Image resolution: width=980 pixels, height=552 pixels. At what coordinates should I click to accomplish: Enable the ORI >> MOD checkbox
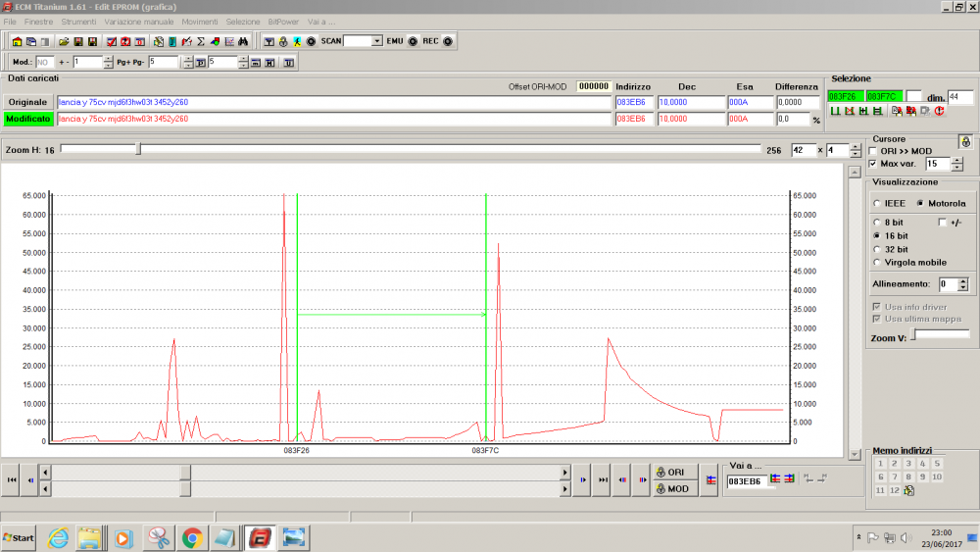(x=873, y=151)
